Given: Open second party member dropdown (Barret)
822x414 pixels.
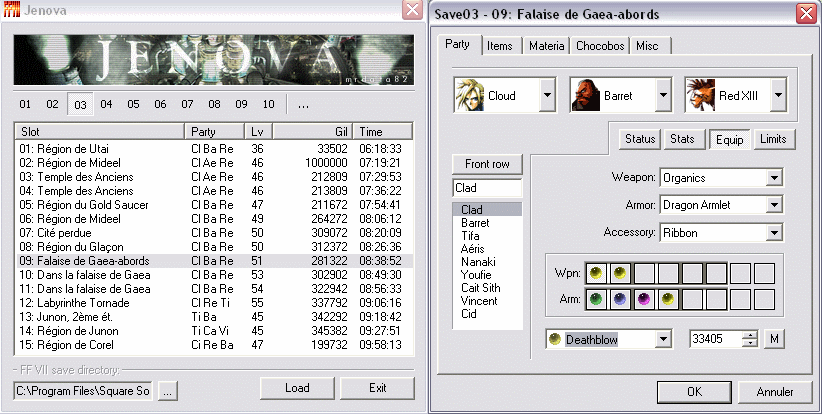Looking at the screenshot, I should point(663,95).
